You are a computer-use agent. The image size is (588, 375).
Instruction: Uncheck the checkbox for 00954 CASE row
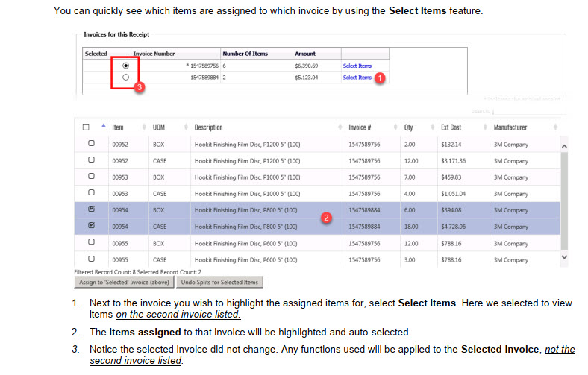click(92, 225)
